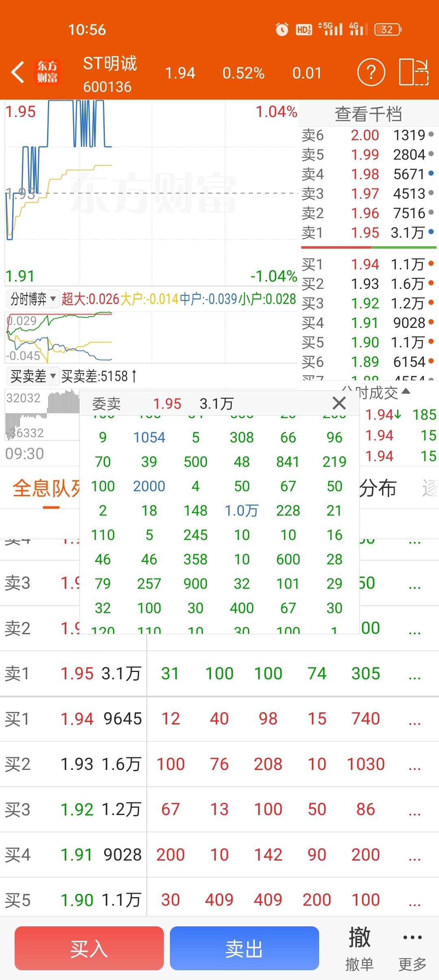Tap the alarm clock status icon
Image resolution: width=439 pixels, height=980 pixels.
coord(282,29)
